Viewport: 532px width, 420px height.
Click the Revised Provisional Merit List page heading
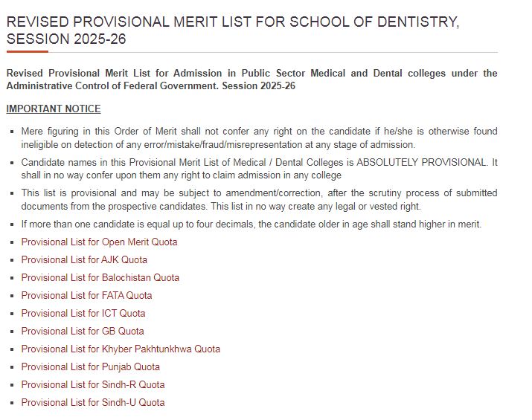point(232,30)
